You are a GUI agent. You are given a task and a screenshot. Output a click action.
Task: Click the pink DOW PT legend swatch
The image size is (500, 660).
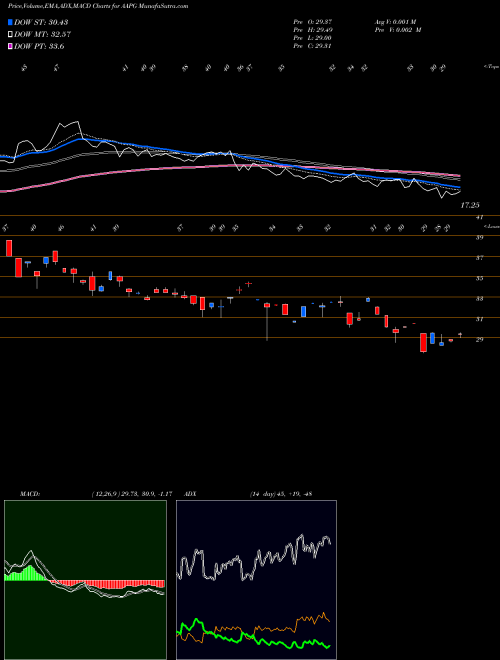[x=10, y=47]
